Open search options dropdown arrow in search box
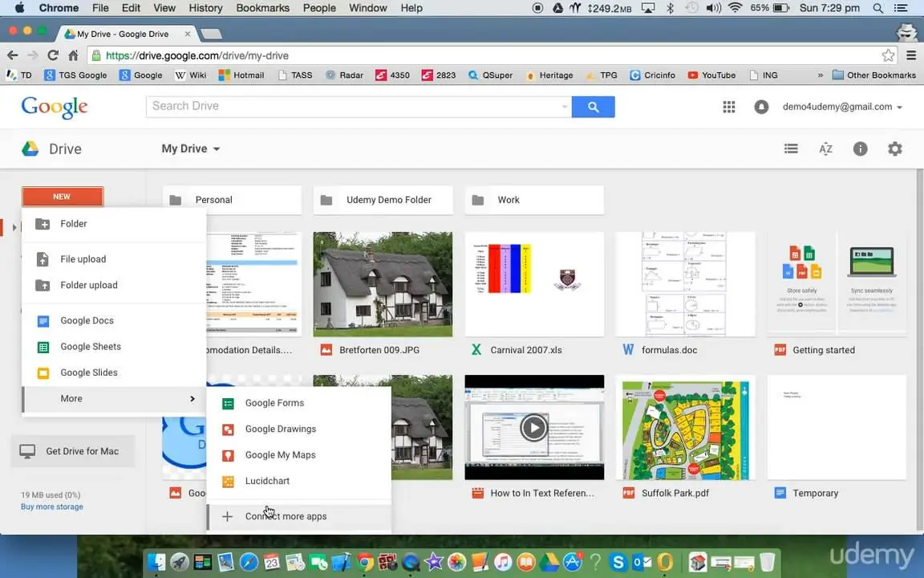The height and width of the screenshot is (578, 924). 565,107
